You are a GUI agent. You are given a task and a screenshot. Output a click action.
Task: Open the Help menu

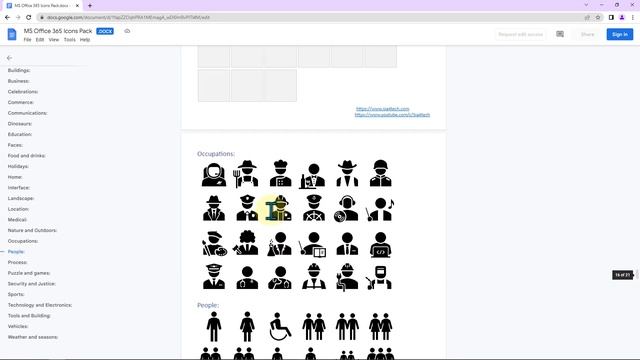[x=85, y=40]
